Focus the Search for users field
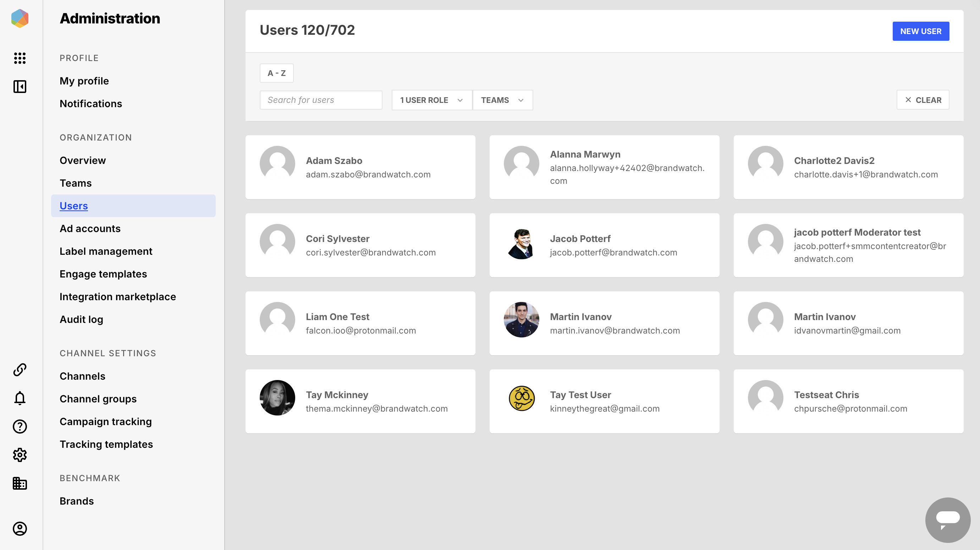980x550 pixels. [321, 100]
